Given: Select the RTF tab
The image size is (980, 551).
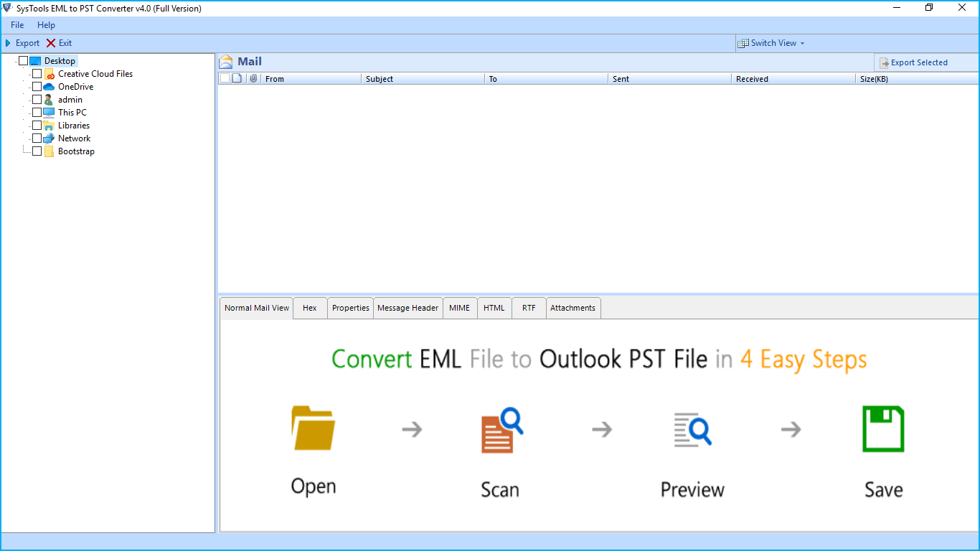Looking at the screenshot, I should coord(529,308).
